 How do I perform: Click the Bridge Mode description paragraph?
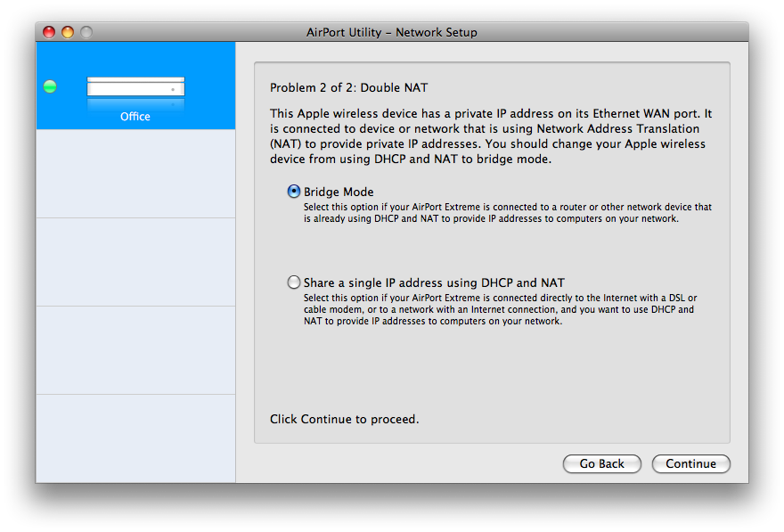coord(508,212)
